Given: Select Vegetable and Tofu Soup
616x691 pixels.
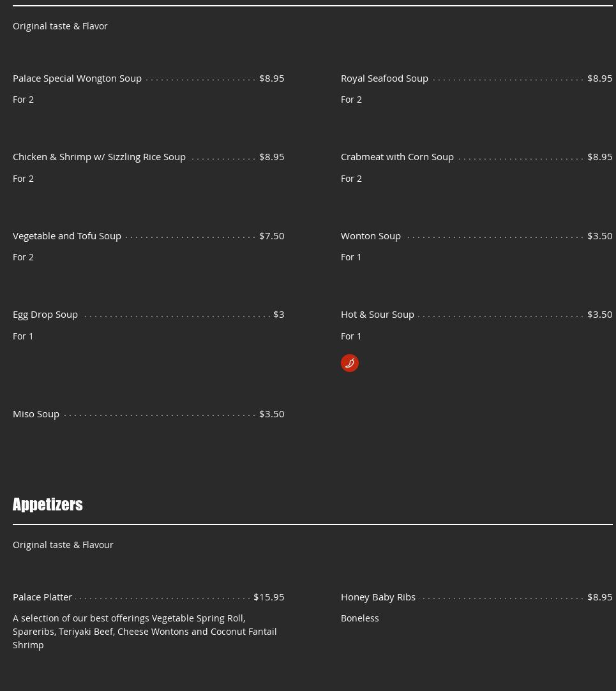Looking at the screenshot, I should 67,236.
